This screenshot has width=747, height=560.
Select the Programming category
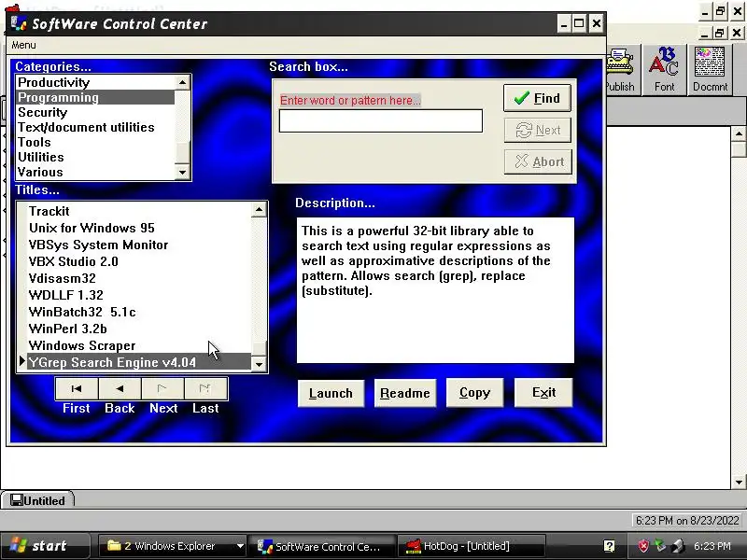point(96,97)
